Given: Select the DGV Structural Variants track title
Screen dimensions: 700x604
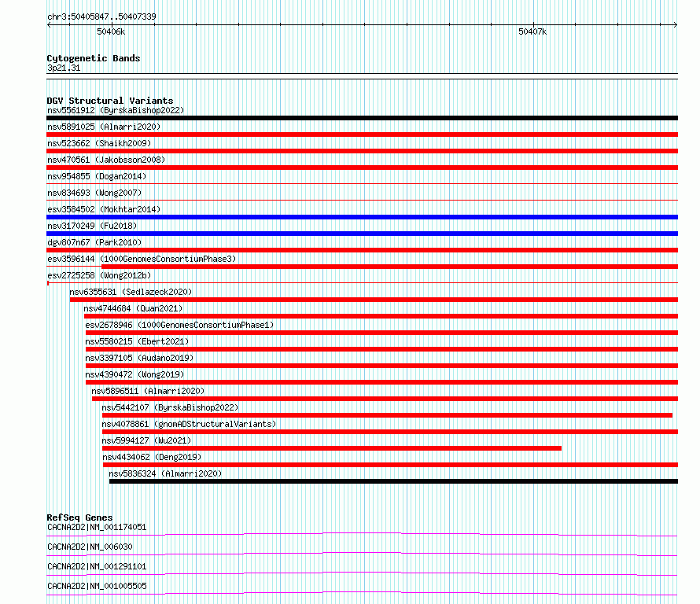Looking at the screenshot, I should (110, 101).
